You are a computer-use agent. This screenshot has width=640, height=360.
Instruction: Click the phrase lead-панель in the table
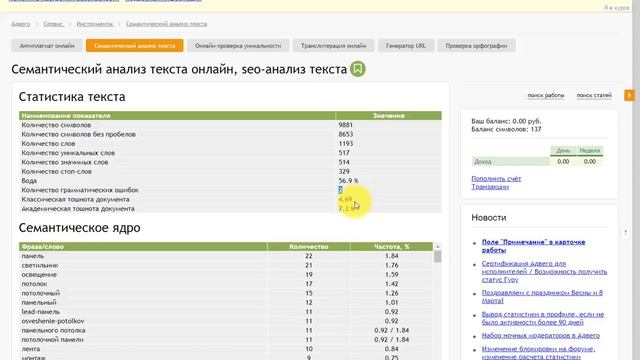40,312
